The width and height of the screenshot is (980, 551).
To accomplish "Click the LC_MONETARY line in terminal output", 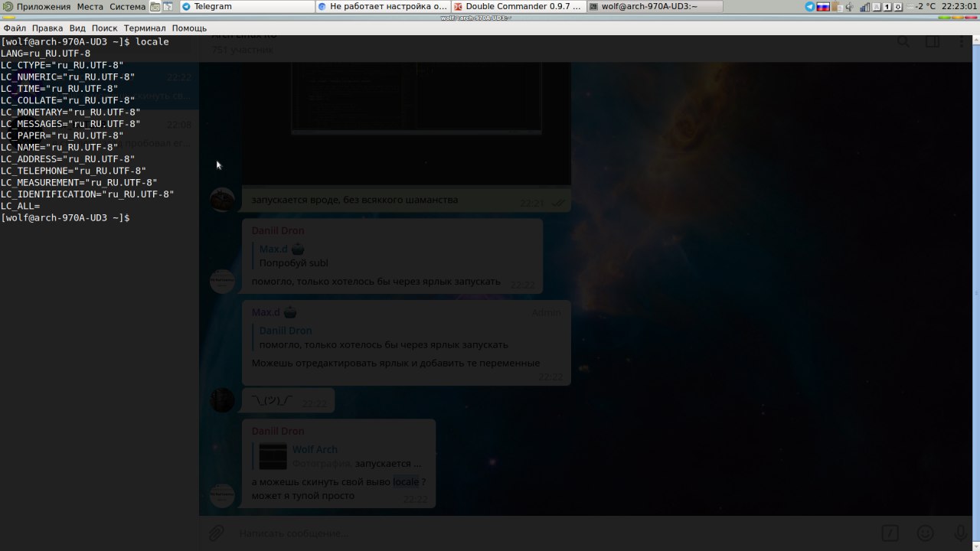I will click(x=71, y=112).
